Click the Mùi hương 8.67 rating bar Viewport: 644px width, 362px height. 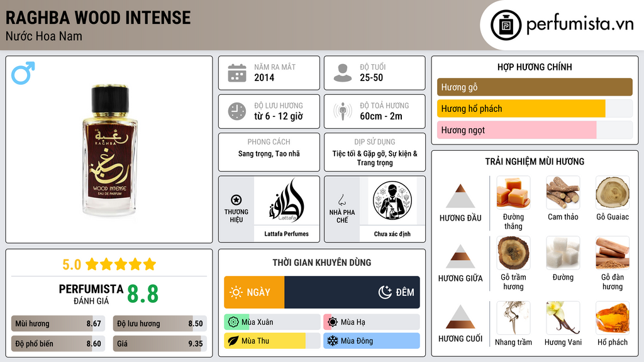coord(58,324)
